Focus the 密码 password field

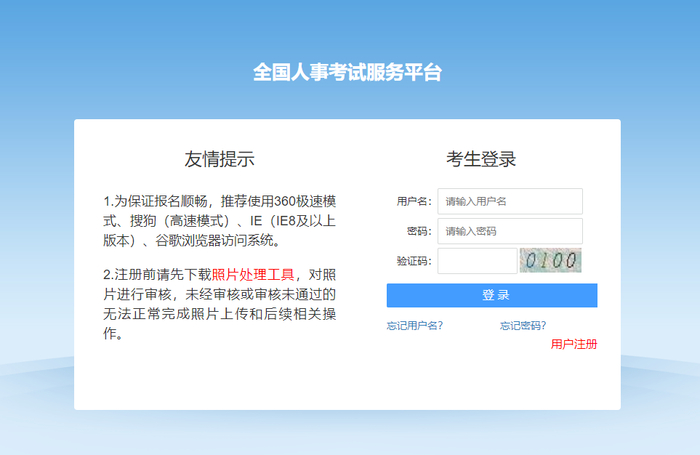tap(510, 231)
